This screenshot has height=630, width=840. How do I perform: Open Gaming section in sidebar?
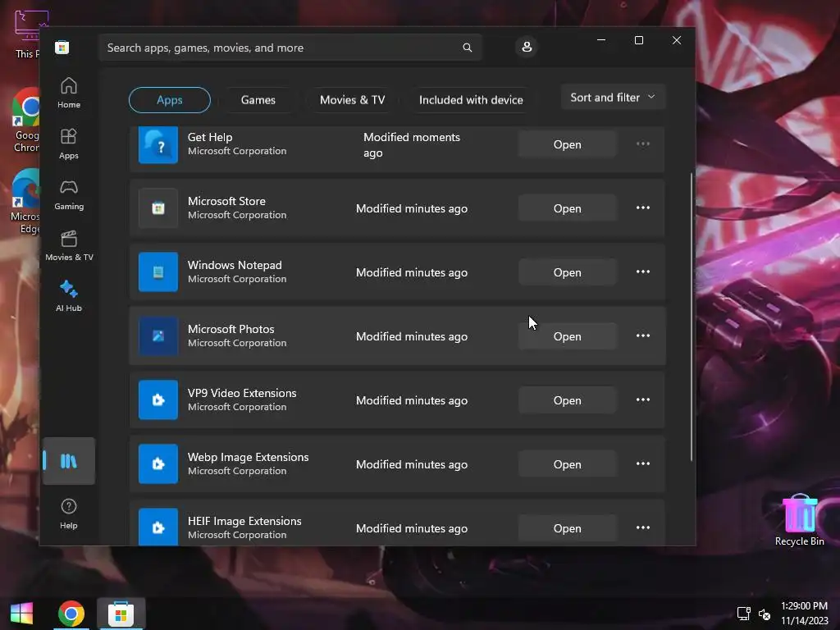(x=69, y=195)
